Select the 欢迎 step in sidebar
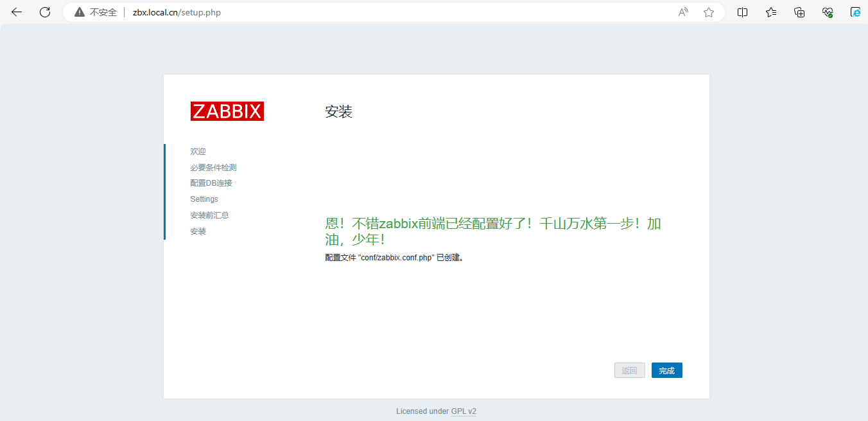The image size is (868, 421). [x=198, y=152]
